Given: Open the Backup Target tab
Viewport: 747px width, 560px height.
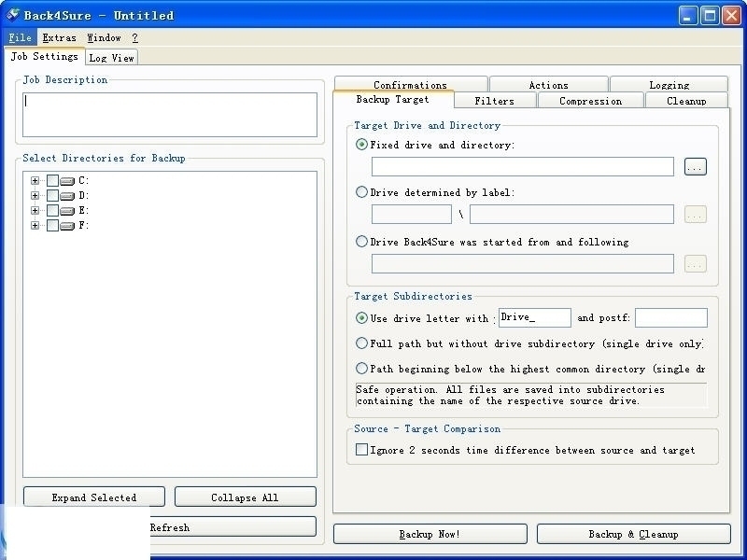Looking at the screenshot, I should click(392, 99).
